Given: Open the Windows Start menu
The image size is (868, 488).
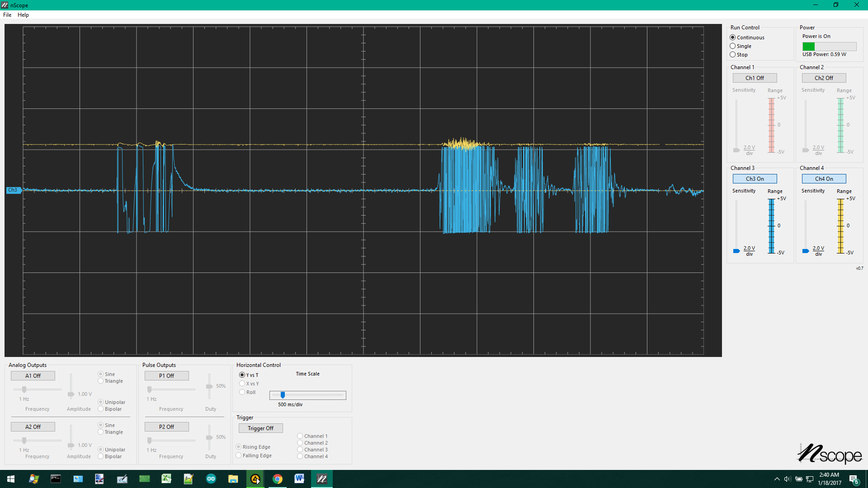Looking at the screenshot, I should point(10,479).
